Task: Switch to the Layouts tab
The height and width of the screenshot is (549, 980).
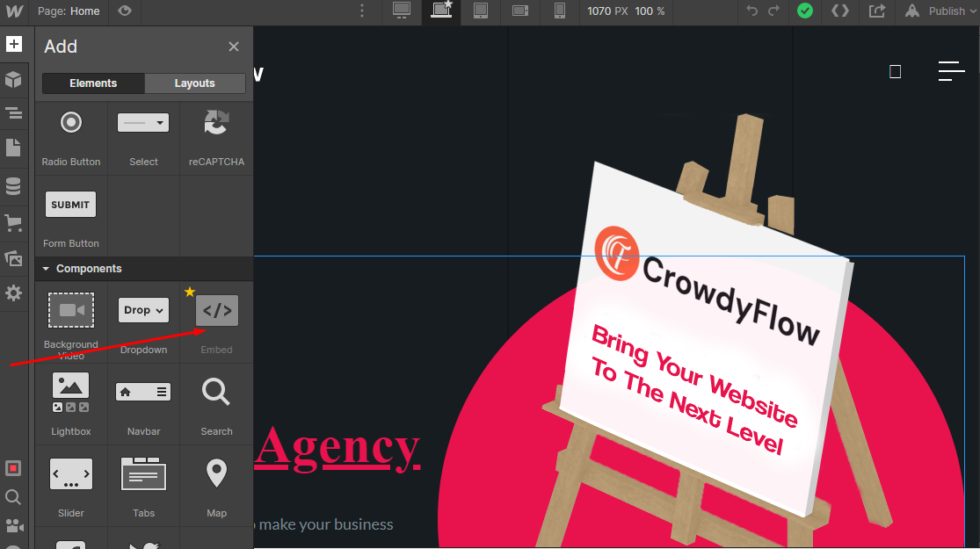Action: pos(194,83)
